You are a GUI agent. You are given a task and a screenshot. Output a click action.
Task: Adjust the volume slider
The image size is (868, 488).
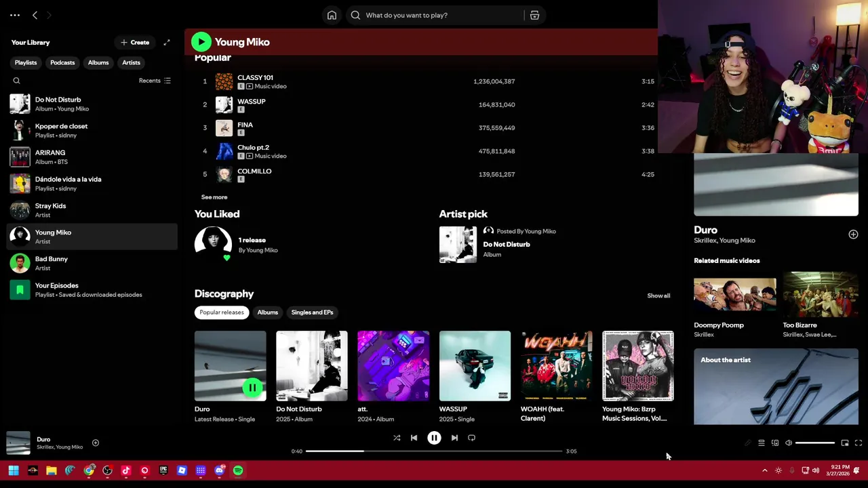coord(815,443)
